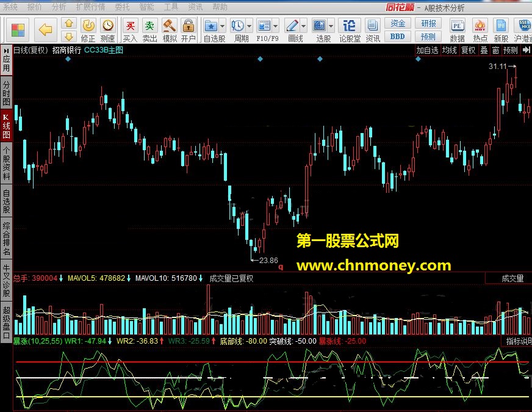Click the colorful home grid icon

point(18,30)
